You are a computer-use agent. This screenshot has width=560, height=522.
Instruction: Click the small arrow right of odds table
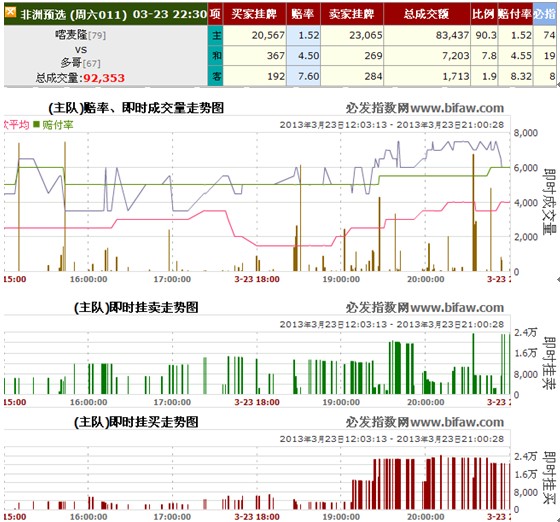pos(558,84)
